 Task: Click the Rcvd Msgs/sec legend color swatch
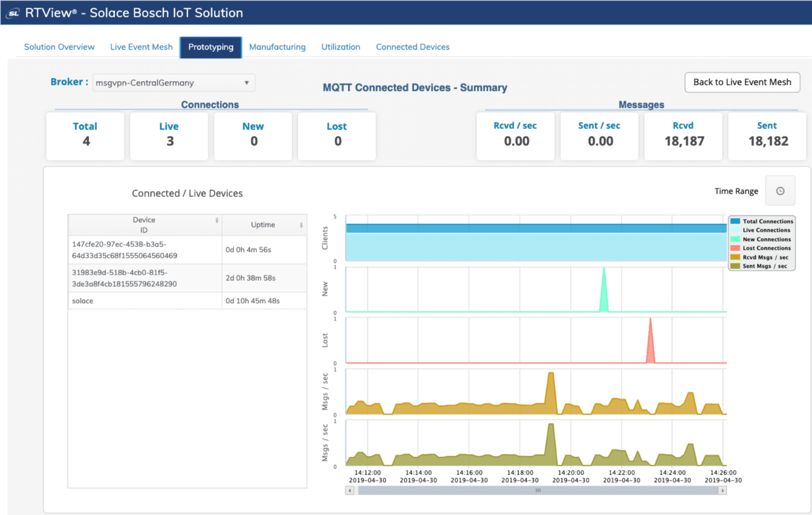(736, 257)
